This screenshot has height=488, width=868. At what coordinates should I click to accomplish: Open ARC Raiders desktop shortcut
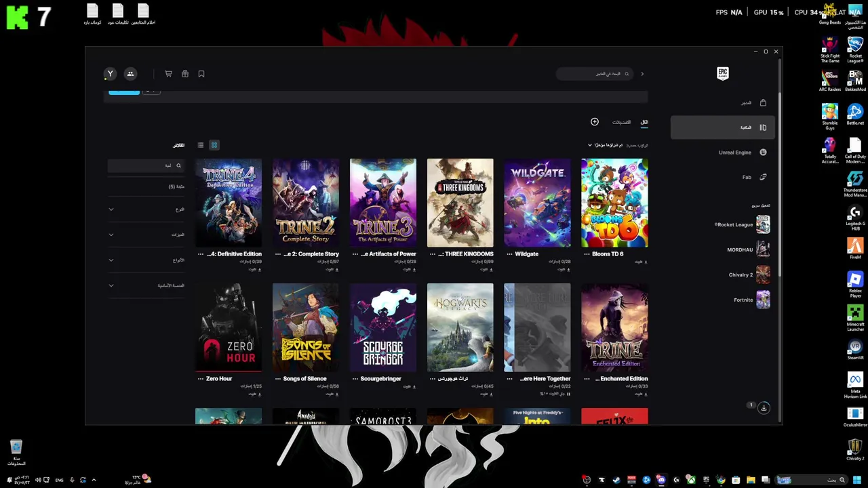(x=830, y=81)
